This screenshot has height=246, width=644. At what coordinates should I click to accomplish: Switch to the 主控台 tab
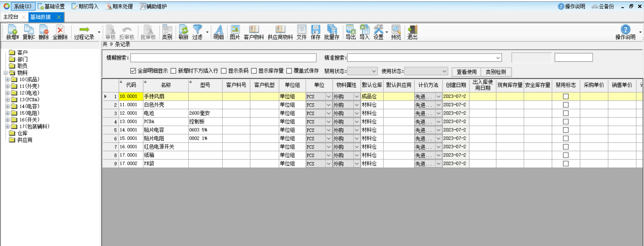click(x=11, y=17)
